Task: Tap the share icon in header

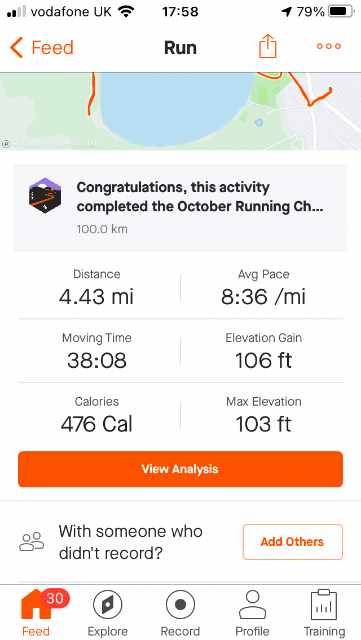Action: pyautogui.click(x=268, y=46)
